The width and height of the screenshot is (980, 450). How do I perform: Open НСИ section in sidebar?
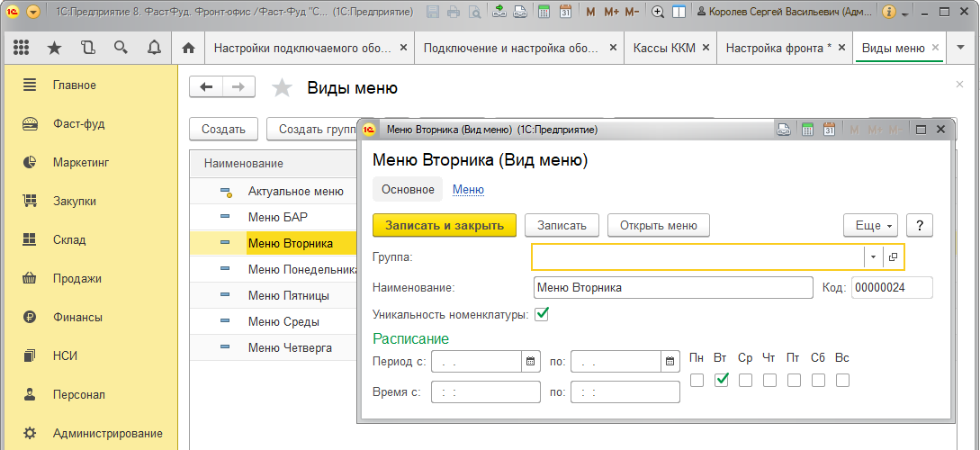coord(89,356)
